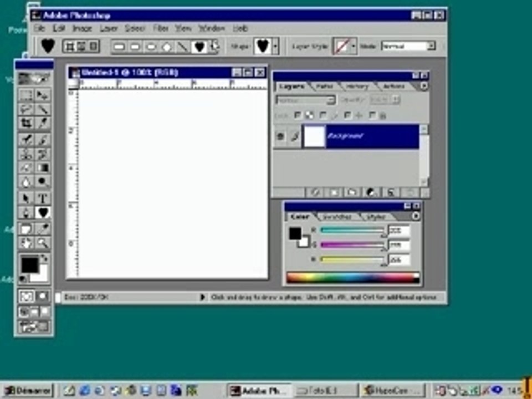Select the Lasso tool
Viewport: 532px width, 399px height.
point(26,109)
